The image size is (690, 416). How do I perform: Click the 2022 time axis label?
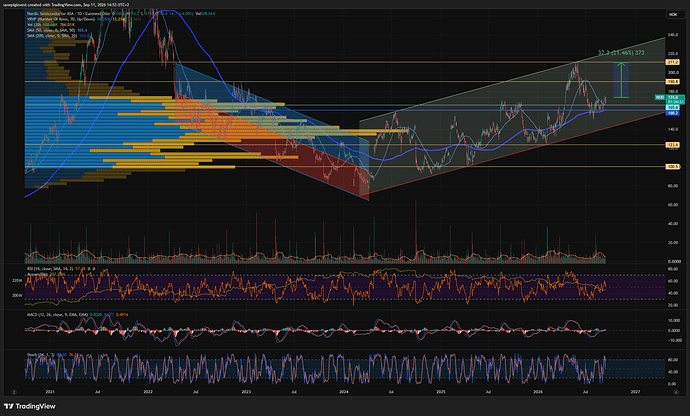(x=148, y=392)
